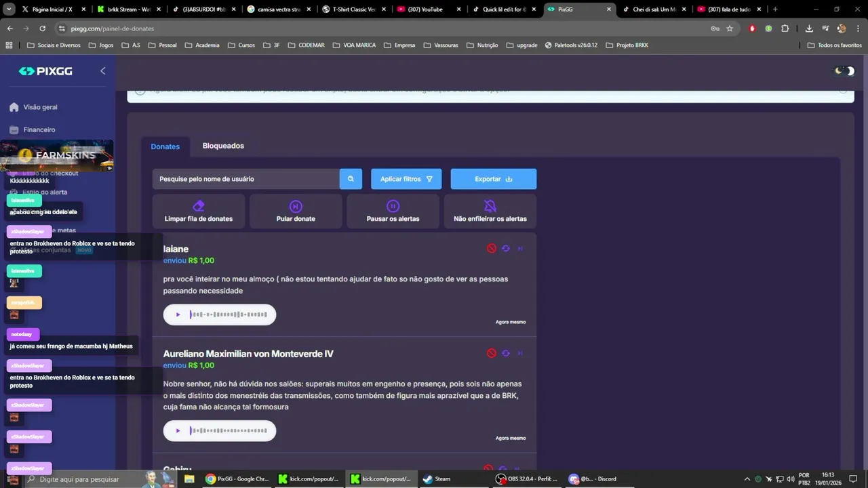Image resolution: width=868 pixels, height=488 pixels.
Task: Go back in browser history
Action: coord(10,28)
